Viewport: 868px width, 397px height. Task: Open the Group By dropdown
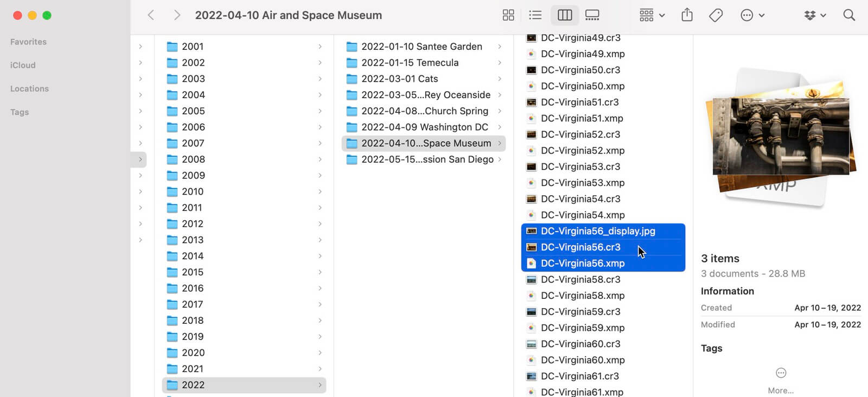652,15
